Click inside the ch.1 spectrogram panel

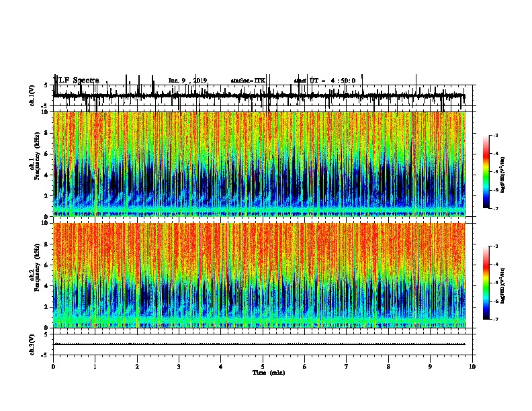tap(259, 164)
